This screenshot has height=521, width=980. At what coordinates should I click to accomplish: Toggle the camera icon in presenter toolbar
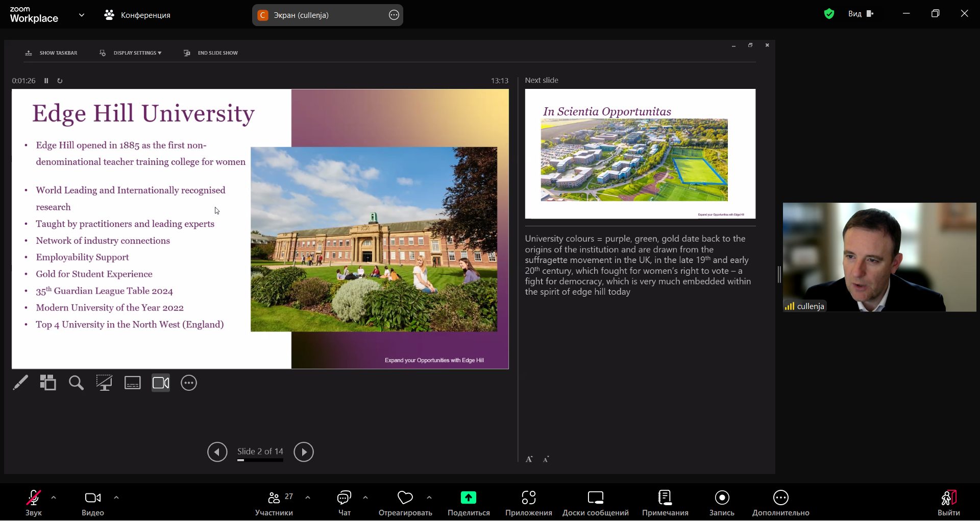161,383
